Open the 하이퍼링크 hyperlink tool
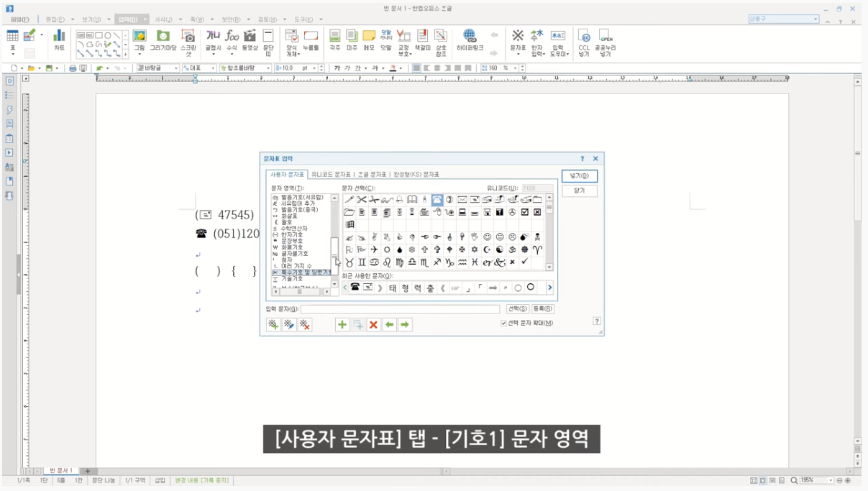The height and width of the screenshot is (491, 868). [470, 40]
